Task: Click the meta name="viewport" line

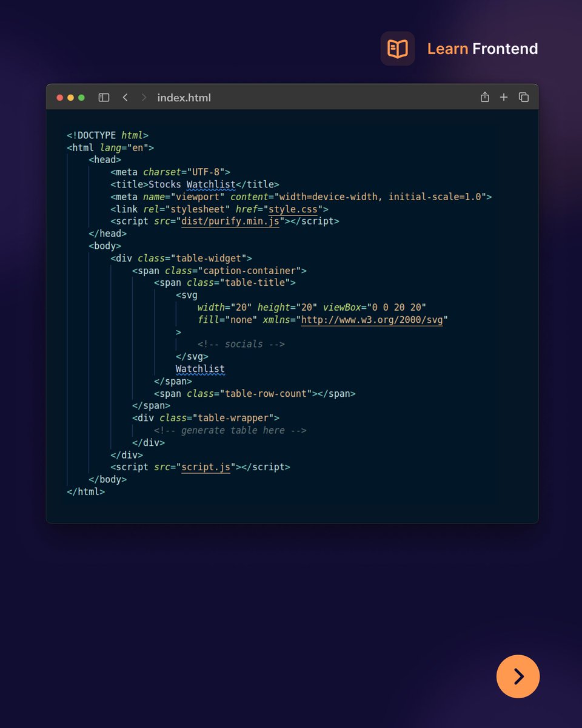Action: 301,197
